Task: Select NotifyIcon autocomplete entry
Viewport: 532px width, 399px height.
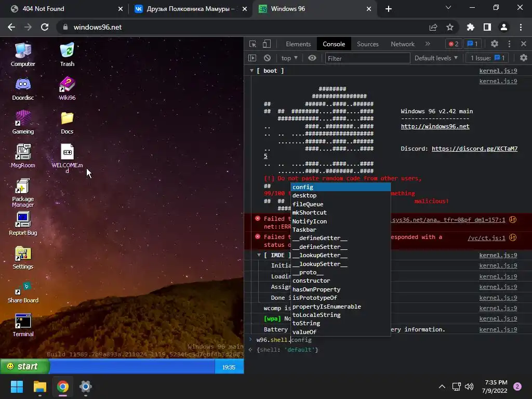Action: tap(341, 221)
